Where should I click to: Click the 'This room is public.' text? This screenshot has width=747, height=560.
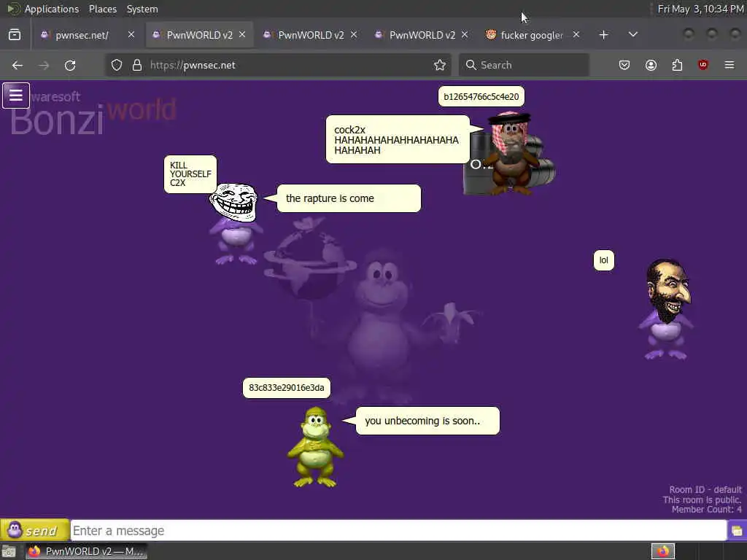click(703, 499)
